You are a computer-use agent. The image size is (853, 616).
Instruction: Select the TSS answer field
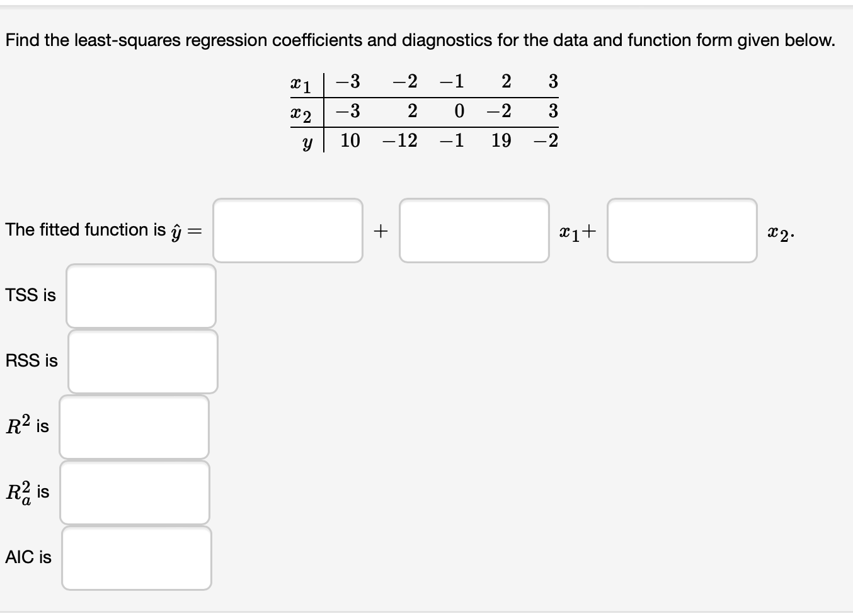coord(141,295)
